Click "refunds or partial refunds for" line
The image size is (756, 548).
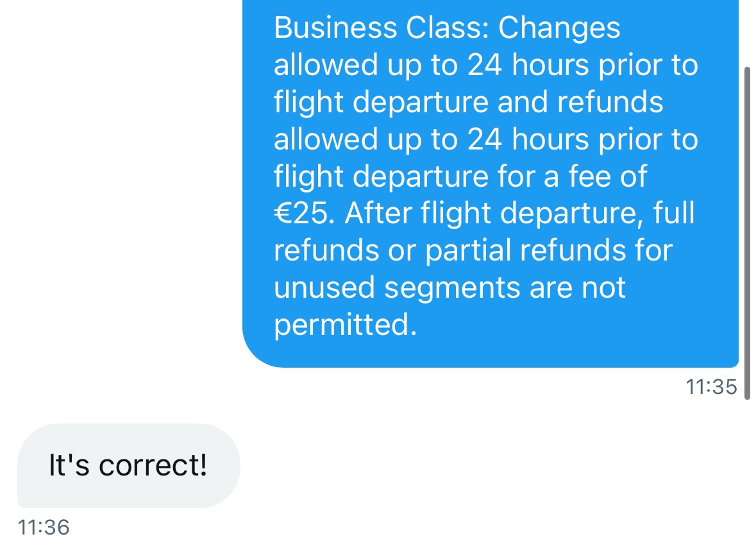click(x=473, y=250)
